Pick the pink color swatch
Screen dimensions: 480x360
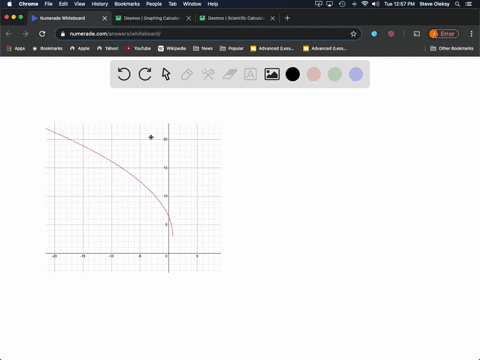point(314,74)
